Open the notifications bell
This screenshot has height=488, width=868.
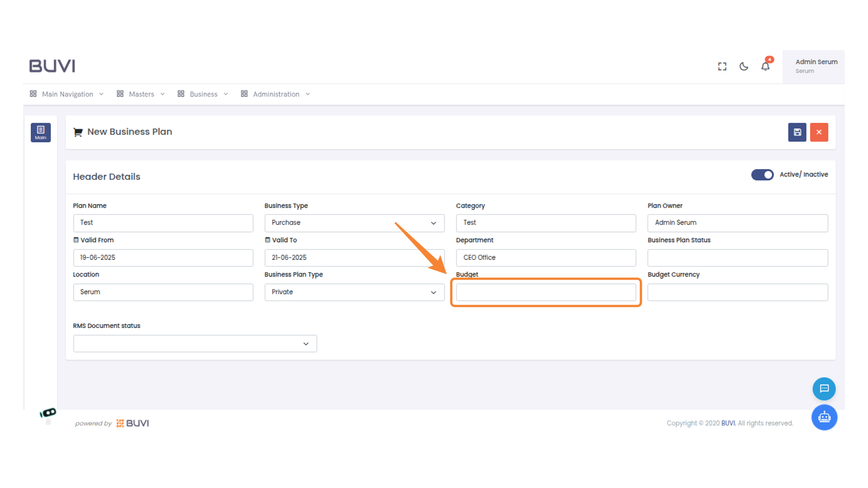click(x=765, y=66)
